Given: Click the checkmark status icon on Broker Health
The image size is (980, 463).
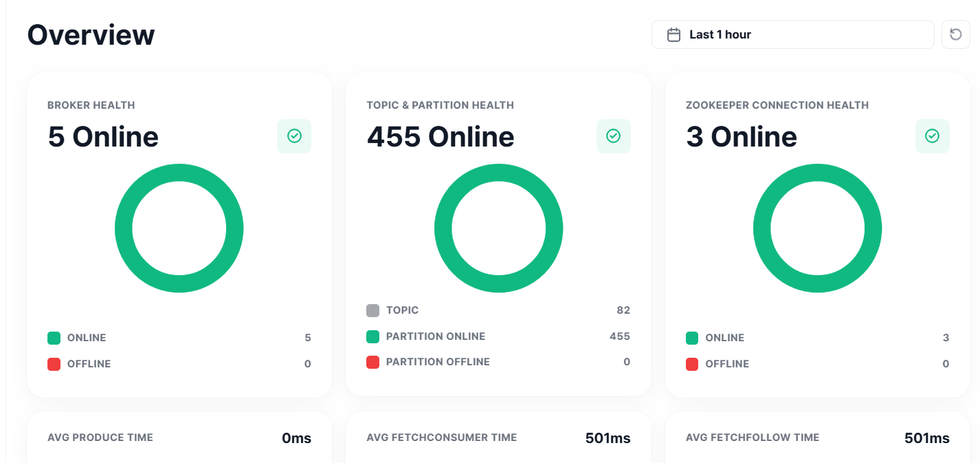Looking at the screenshot, I should (294, 136).
